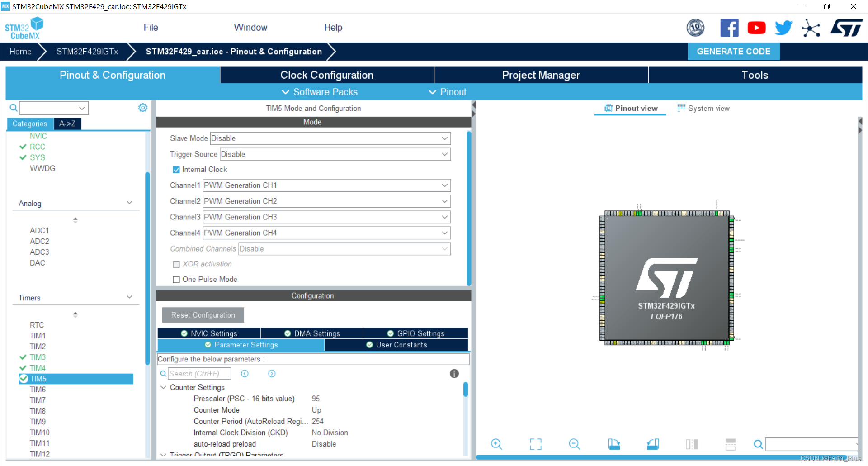The image size is (868, 466).
Task: Click the list layout icon in pinout toolbar
Action: [x=731, y=444]
